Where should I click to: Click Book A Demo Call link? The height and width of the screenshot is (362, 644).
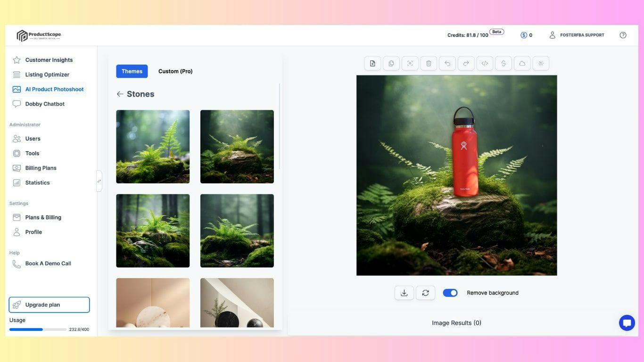[48, 263]
